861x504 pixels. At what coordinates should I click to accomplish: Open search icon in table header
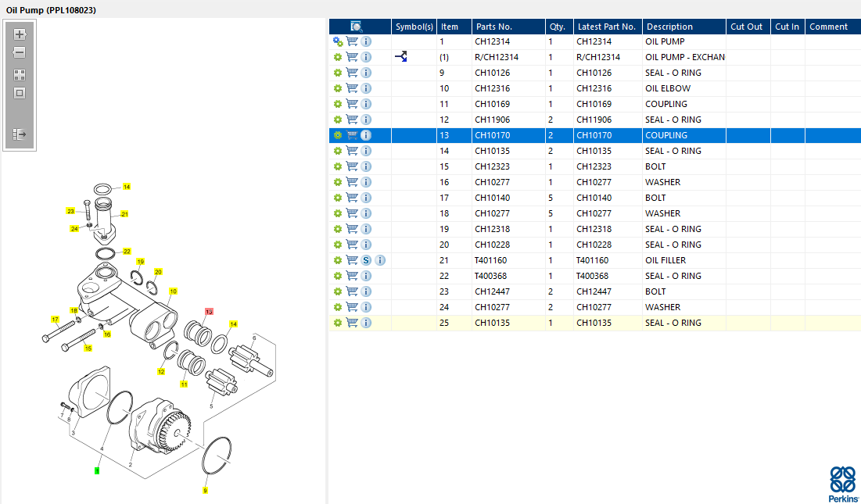click(x=357, y=27)
